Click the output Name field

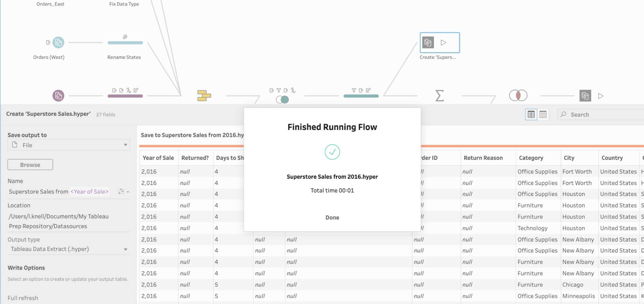pyautogui.click(x=61, y=191)
